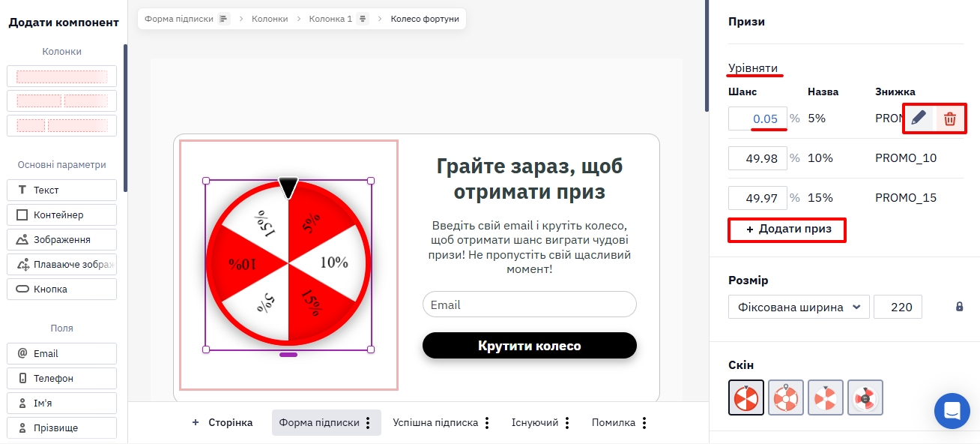Go to Колонка 1 in the breadcrumb
980x444 pixels.
pos(330,19)
